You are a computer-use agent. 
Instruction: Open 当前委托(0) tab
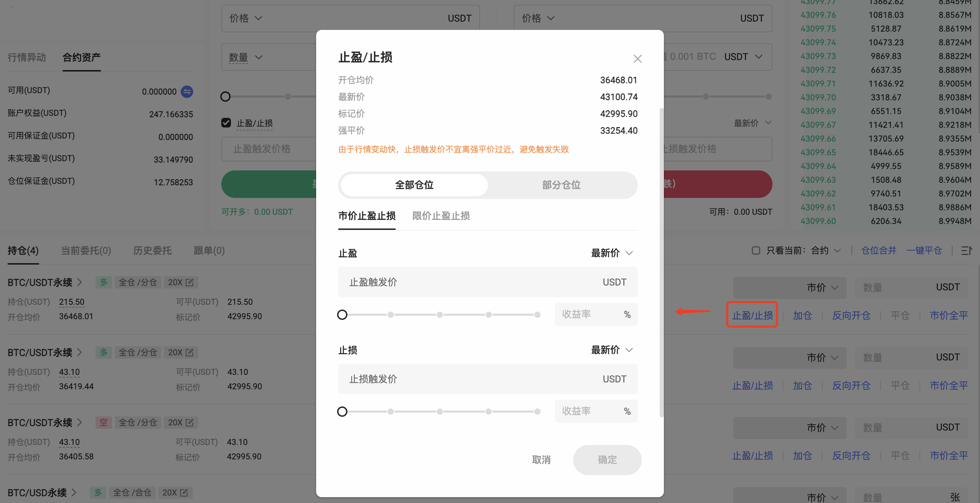tap(86, 250)
